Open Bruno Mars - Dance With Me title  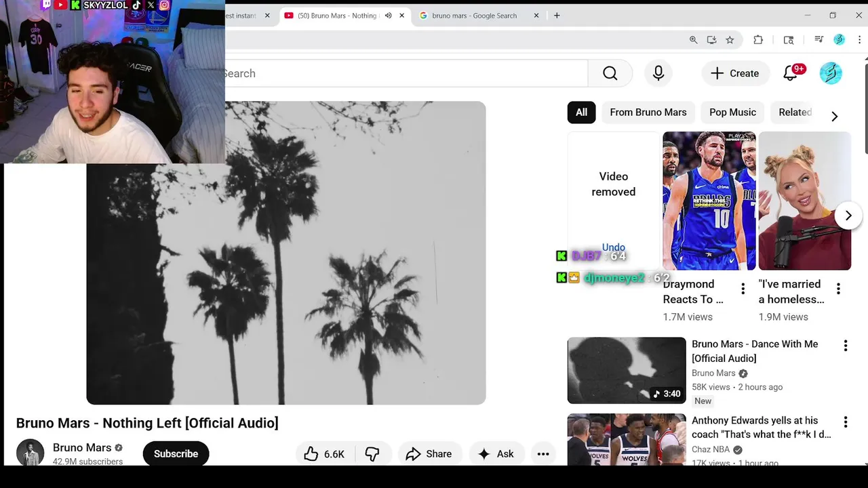755,351
